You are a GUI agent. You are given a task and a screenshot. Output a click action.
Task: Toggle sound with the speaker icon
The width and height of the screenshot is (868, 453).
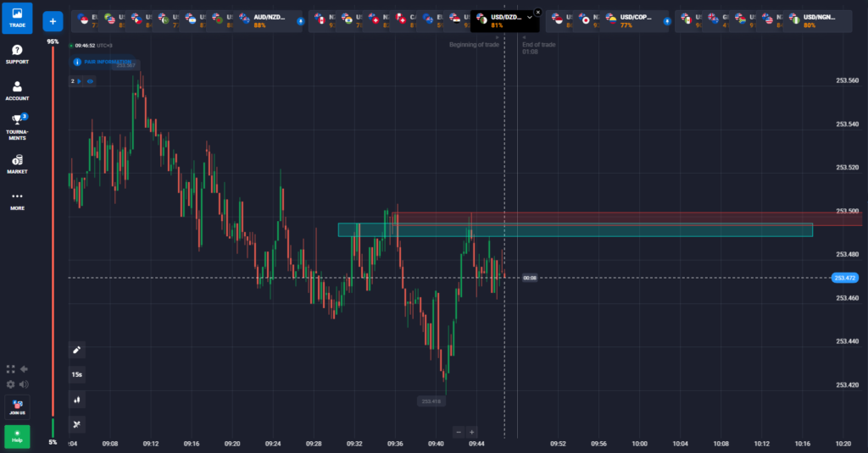[x=24, y=384]
